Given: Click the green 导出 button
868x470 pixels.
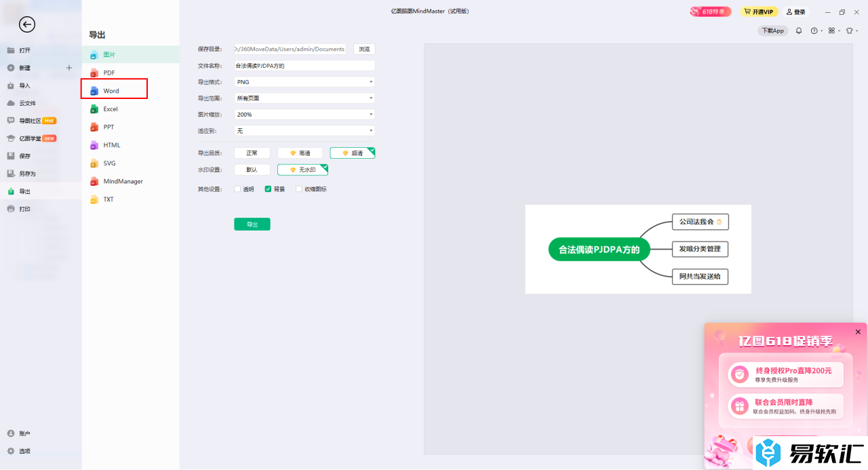Looking at the screenshot, I should pos(252,224).
